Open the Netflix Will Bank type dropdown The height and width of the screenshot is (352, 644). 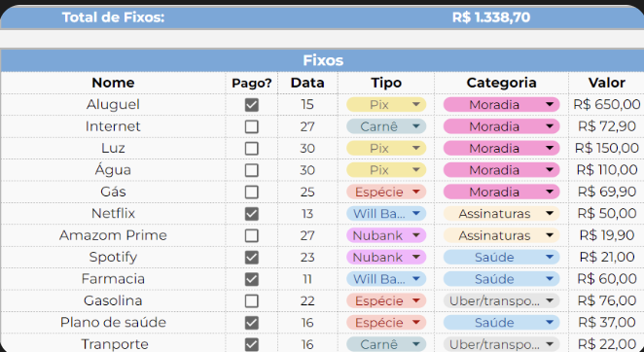tap(386, 214)
